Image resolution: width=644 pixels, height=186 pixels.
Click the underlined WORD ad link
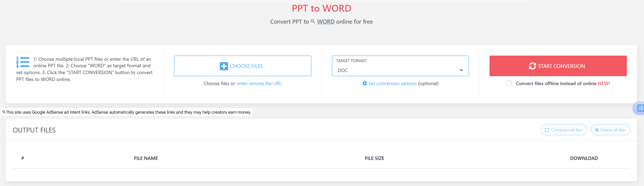pos(326,22)
